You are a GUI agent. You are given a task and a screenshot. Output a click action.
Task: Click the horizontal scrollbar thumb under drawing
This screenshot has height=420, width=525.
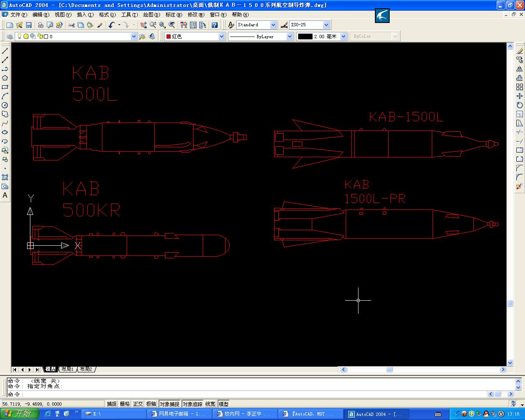(389, 370)
